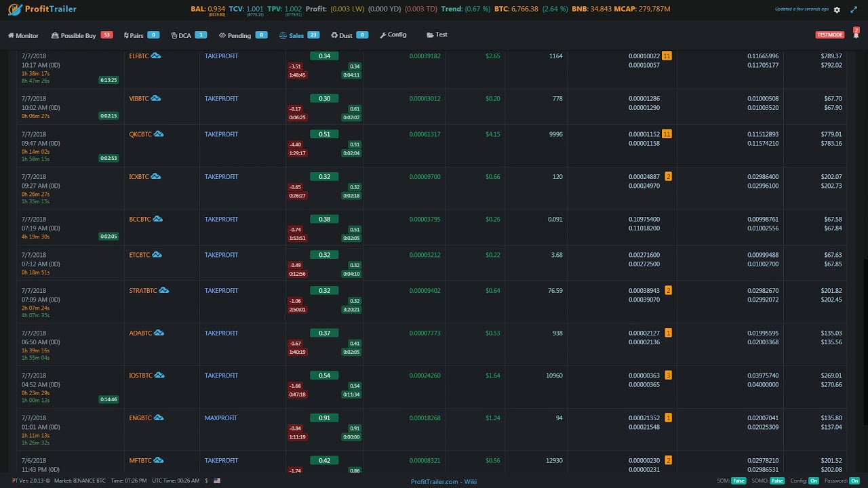Open the Test menu item
Screen dimensions: 868x488
tap(437, 35)
